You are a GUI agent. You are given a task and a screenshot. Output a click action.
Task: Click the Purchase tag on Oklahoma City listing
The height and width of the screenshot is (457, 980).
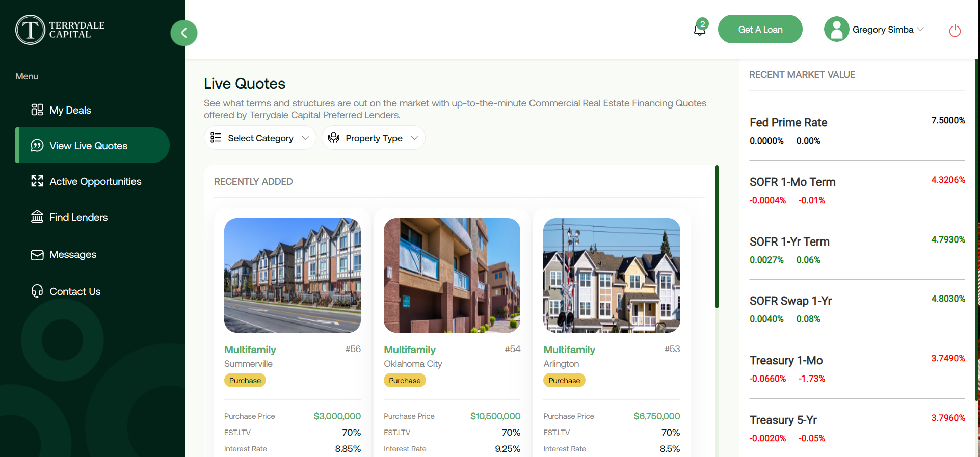pyautogui.click(x=405, y=380)
